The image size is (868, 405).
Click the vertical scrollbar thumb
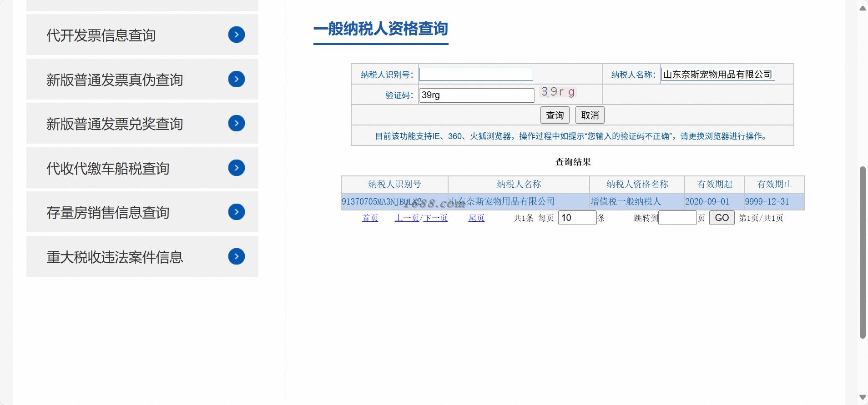point(863,252)
